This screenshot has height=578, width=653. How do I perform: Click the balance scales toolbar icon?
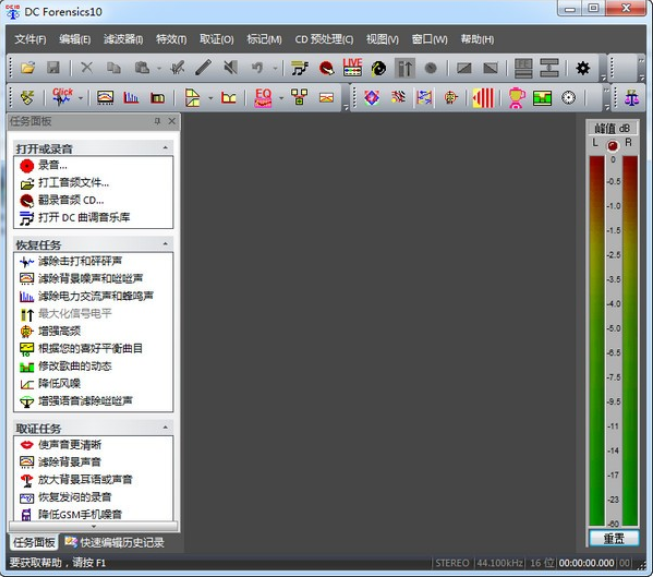[631, 98]
